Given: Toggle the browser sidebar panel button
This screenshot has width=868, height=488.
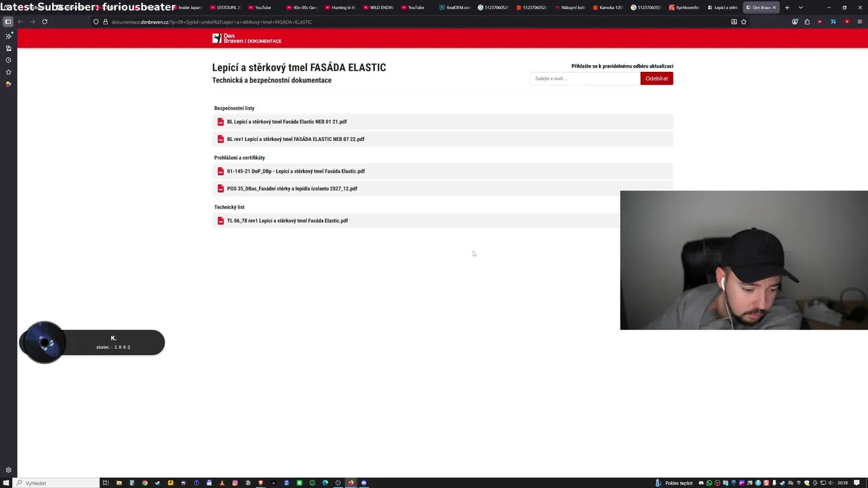Looking at the screenshot, I should click(x=8, y=22).
